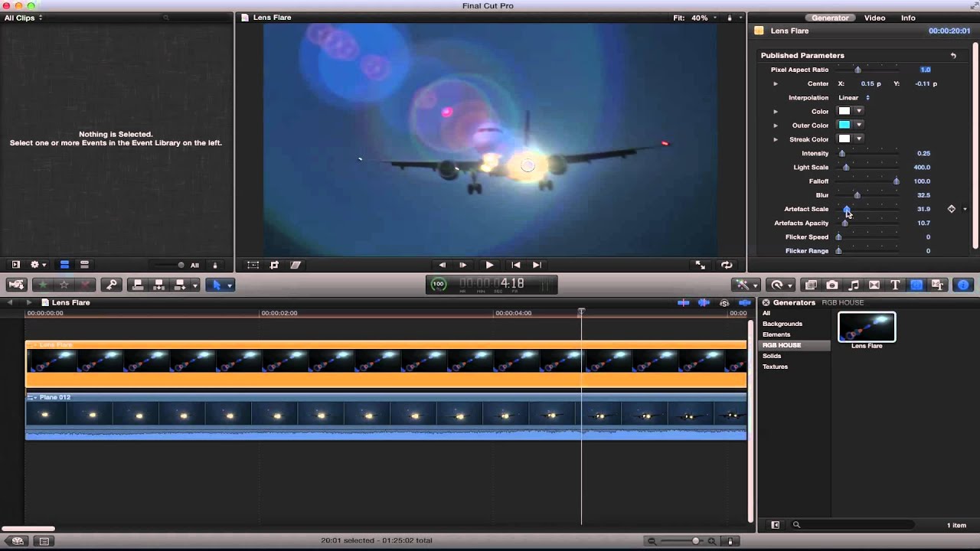Select Solids generator category

pos(772,356)
